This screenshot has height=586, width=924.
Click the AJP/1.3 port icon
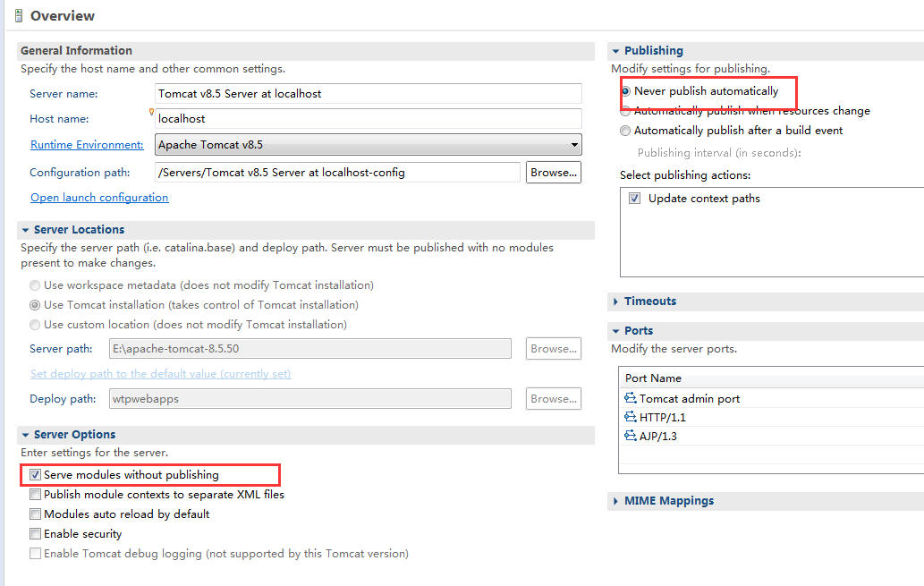coord(630,437)
